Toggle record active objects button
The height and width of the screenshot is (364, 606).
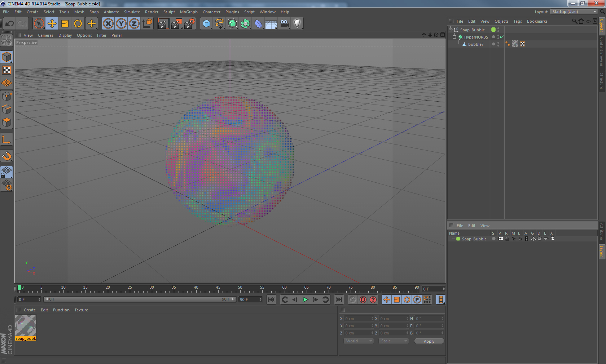353,299
